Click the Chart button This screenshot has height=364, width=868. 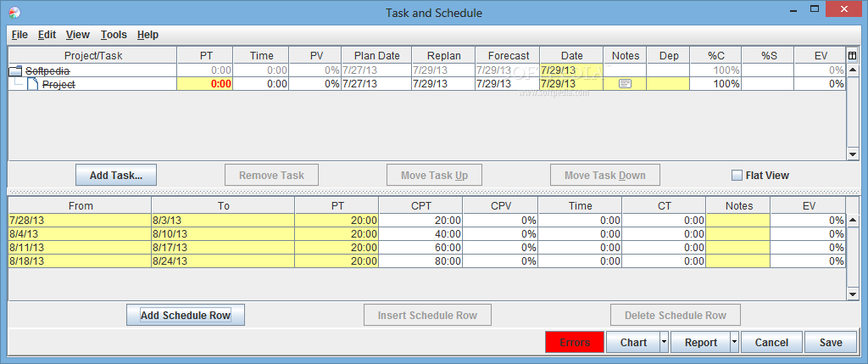(x=633, y=343)
